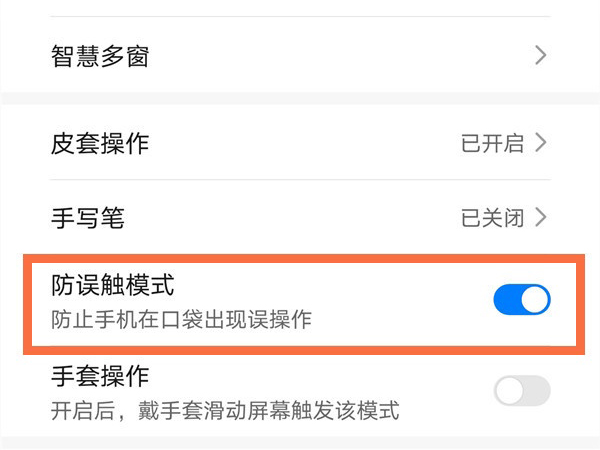Viewport: 600px width, 450px height.
Task: Click the 已开启 status text
Action: [x=492, y=143]
